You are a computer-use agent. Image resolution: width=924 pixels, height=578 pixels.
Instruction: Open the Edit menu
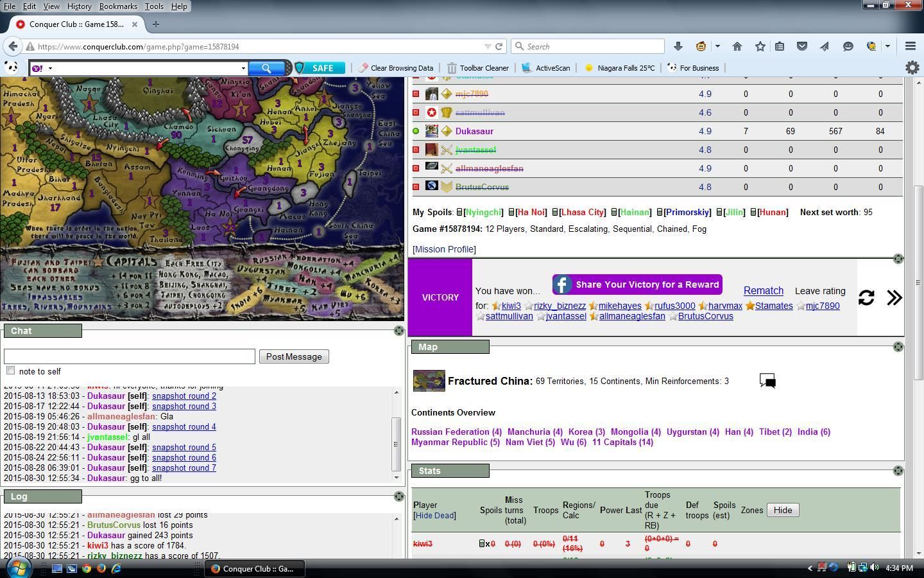30,6
